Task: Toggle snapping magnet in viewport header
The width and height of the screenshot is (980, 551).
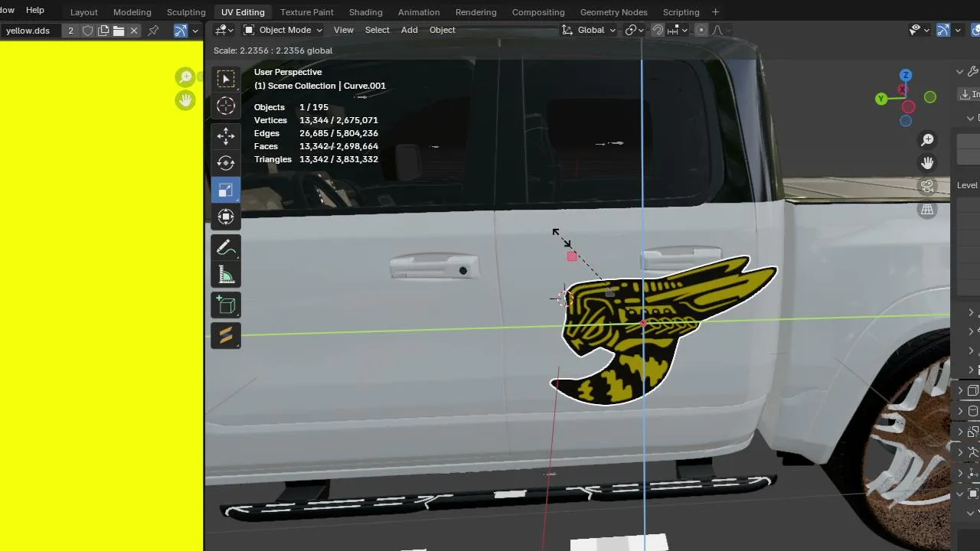Action: click(658, 30)
